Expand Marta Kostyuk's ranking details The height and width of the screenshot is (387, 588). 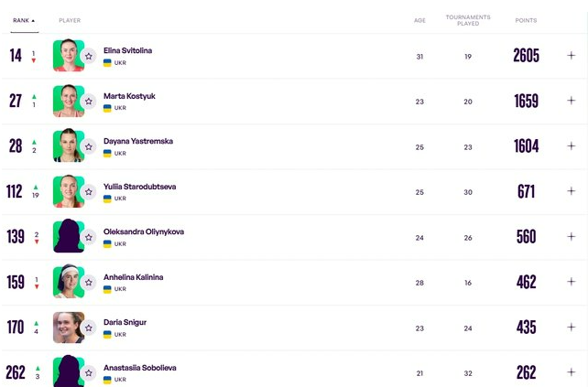pyautogui.click(x=571, y=101)
